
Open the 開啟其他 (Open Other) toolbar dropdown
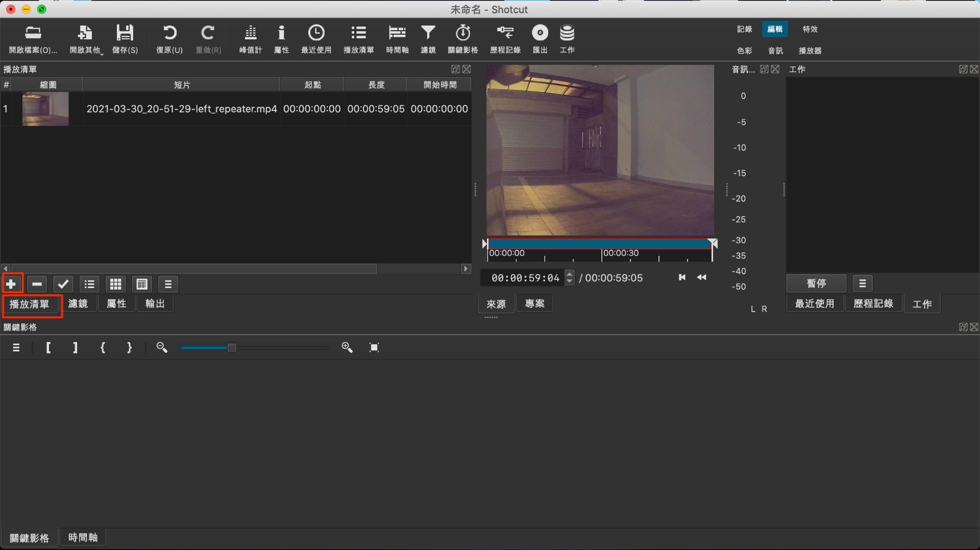click(x=86, y=39)
